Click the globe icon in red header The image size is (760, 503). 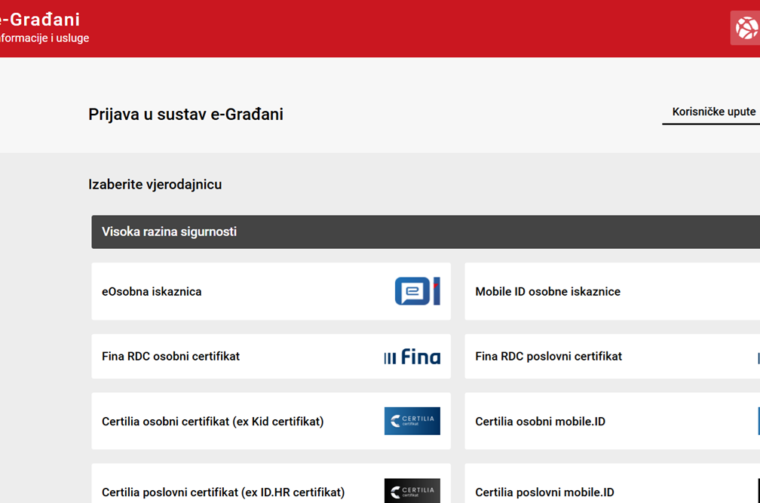point(746,28)
